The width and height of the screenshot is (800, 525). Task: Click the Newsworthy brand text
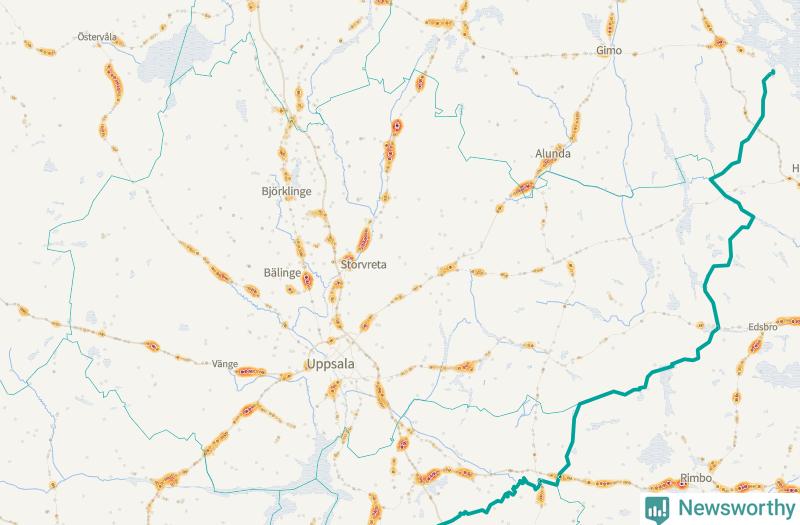737,508
